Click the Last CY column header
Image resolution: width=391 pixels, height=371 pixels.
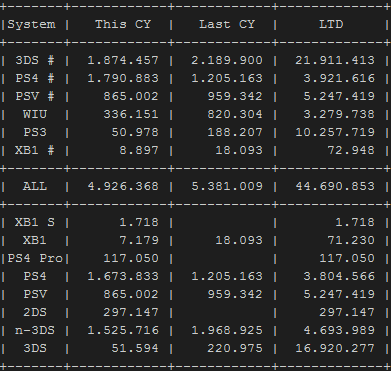point(227,24)
